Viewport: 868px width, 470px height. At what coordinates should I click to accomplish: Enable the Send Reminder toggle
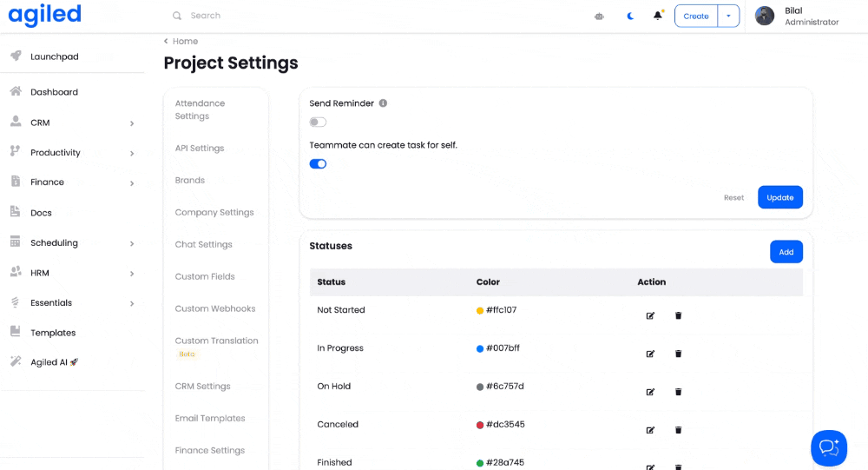[318, 122]
